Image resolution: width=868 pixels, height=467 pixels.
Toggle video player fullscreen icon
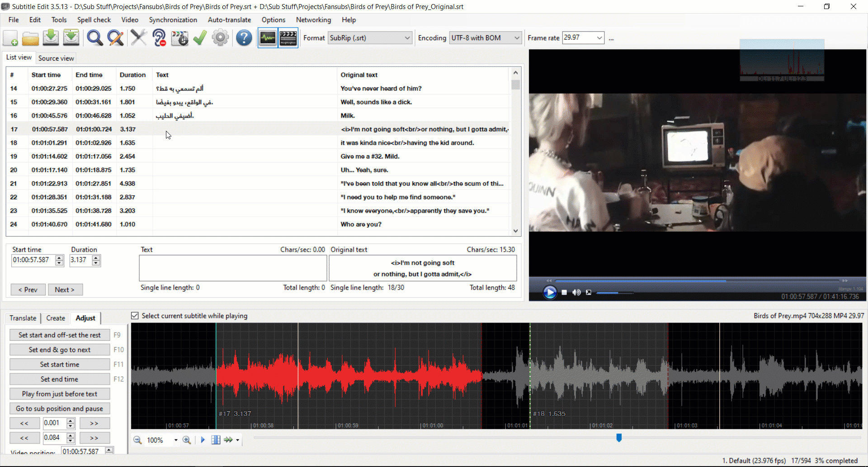[x=589, y=293]
